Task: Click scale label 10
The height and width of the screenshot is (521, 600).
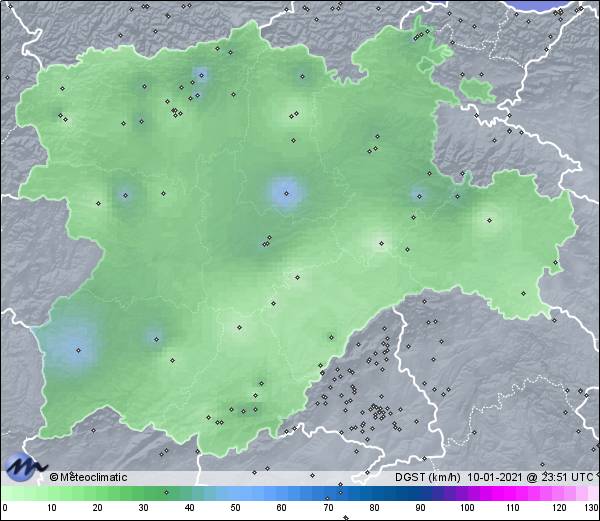Action: tap(52, 508)
